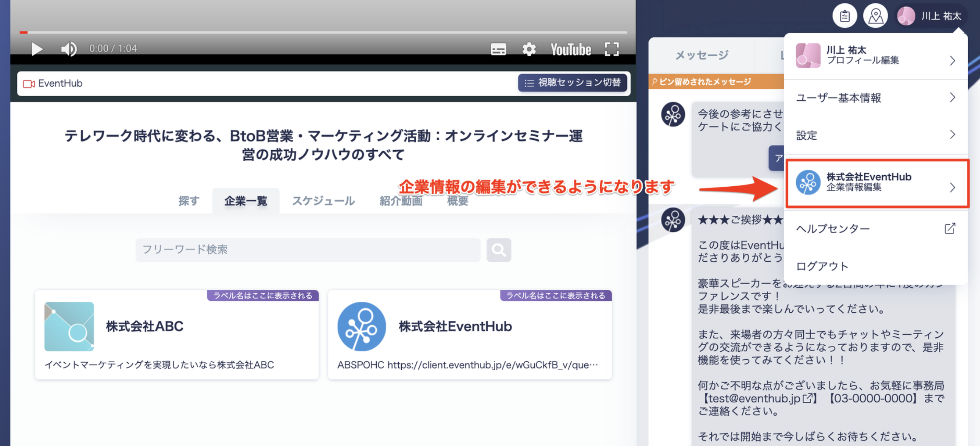Open video settings gear icon
This screenshot has width=980, height=446.
(529, 49)
